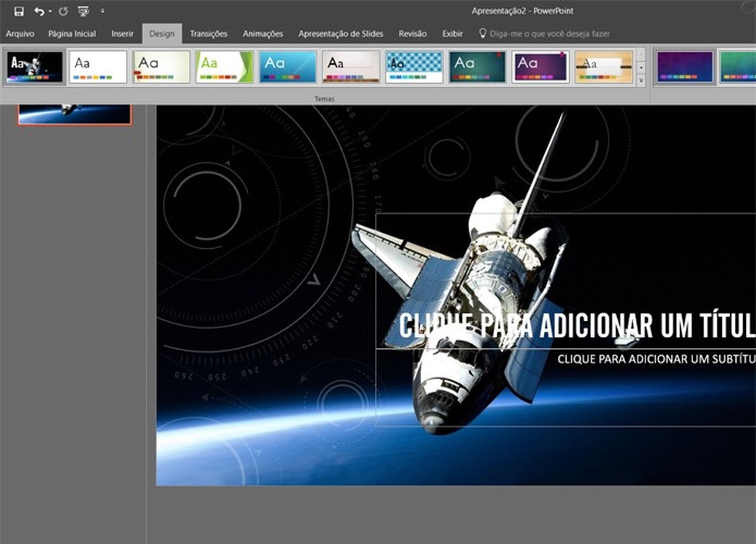Select the Animações tab
756x544 pixels.
(x=263, y=34)
